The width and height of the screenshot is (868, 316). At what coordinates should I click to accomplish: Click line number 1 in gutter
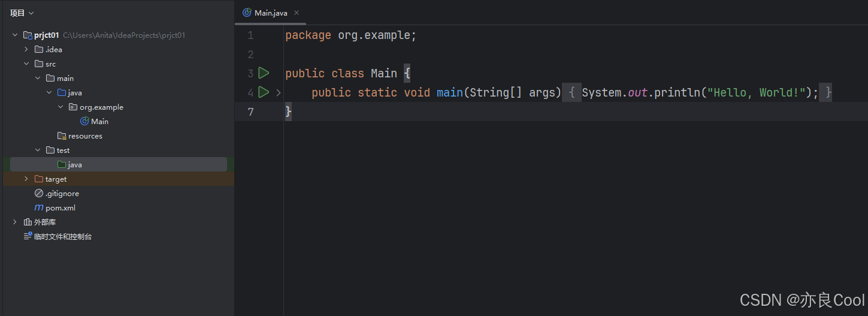click(250, 35)
